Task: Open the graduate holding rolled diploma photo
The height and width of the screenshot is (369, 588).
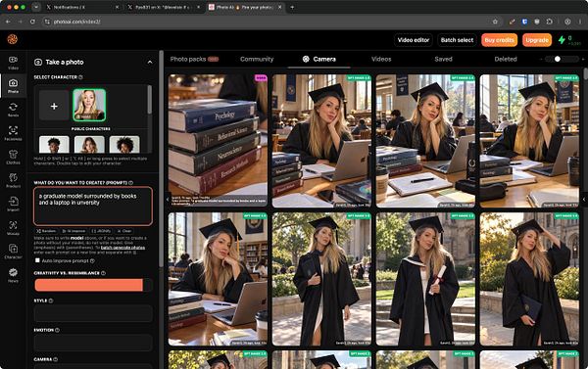Action: click(x=425, y=279)
